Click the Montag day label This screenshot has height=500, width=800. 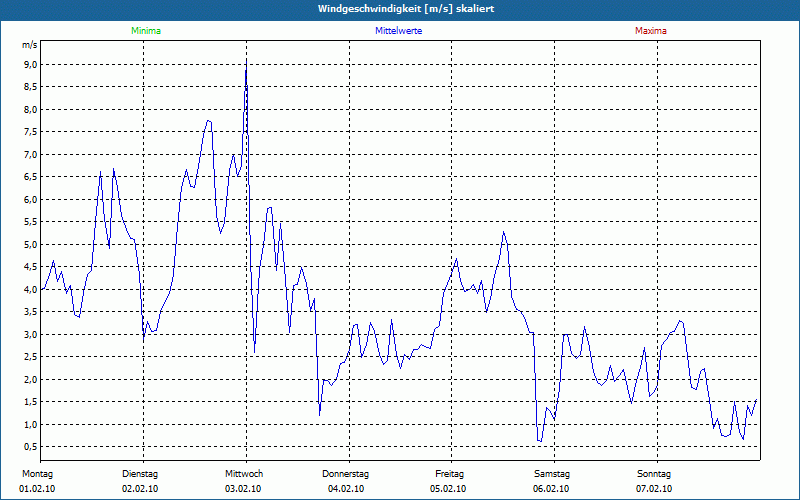[x=37, y=474]
